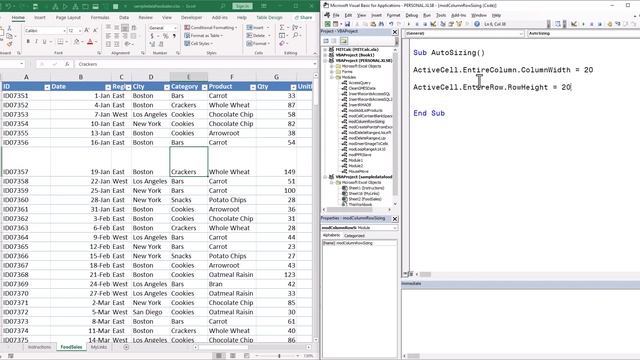Open the Category column filter dropdown
Screen dimensions: 640x360
point(204,87)
